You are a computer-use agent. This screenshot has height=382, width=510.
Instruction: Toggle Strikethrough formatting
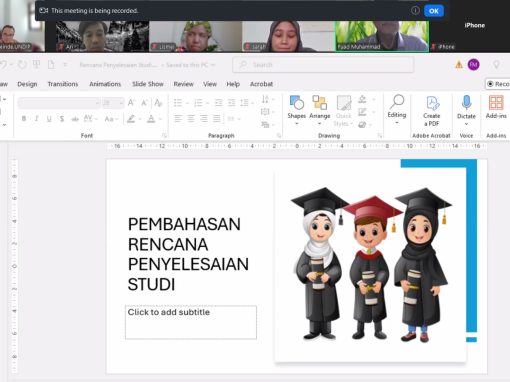(x=75, y=119)
